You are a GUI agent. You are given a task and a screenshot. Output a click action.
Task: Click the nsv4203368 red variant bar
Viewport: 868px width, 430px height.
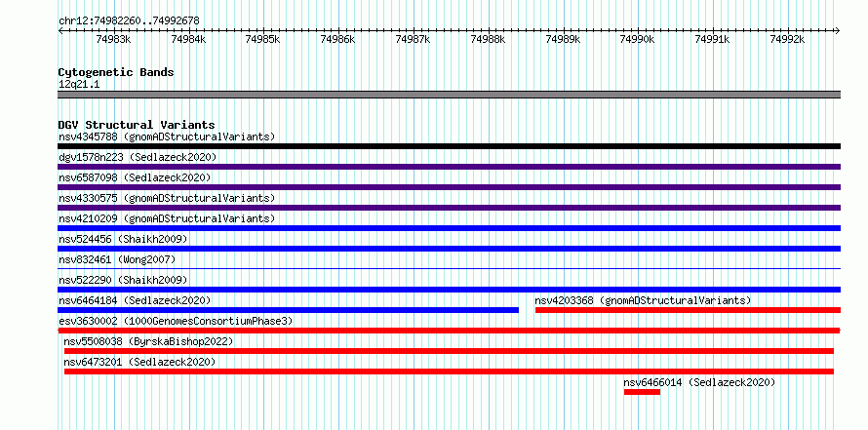click(689, 310)
